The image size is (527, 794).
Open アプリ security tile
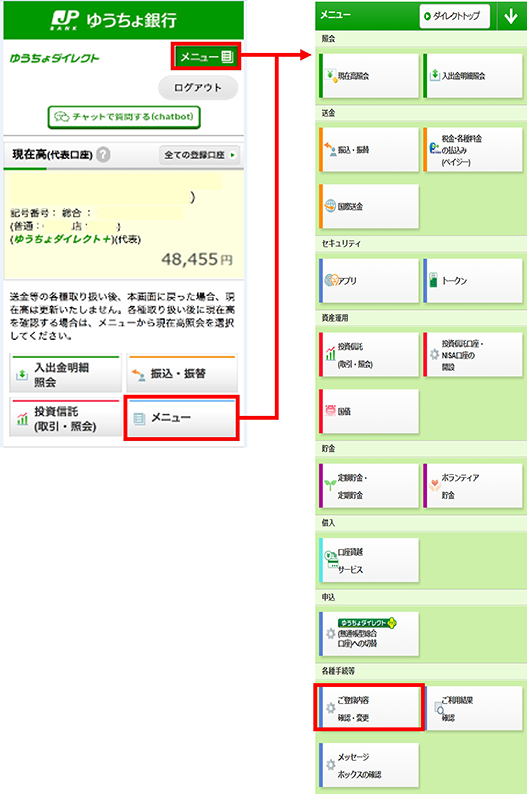click(369, 281)
